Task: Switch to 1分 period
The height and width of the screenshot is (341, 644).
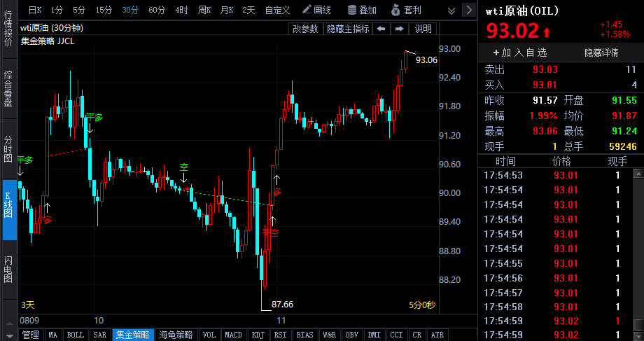Action: [57, 10]
